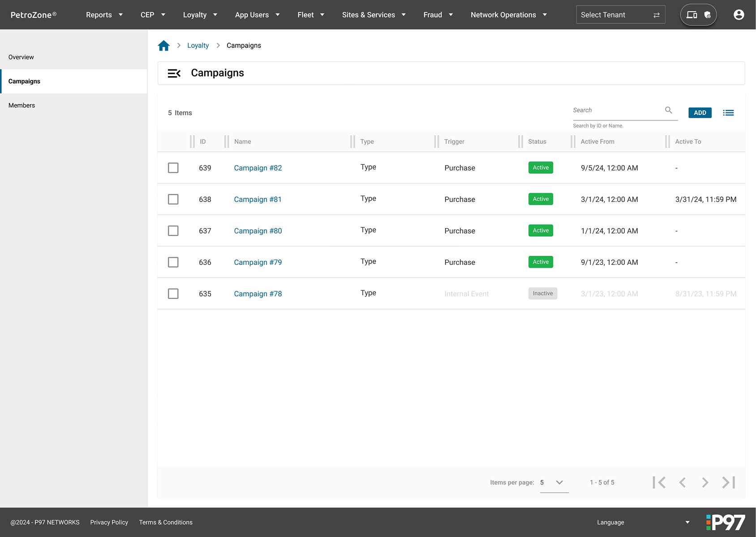Select the checkbox for Campaign #82
The image size is (756, 537).
coord(173,168)
